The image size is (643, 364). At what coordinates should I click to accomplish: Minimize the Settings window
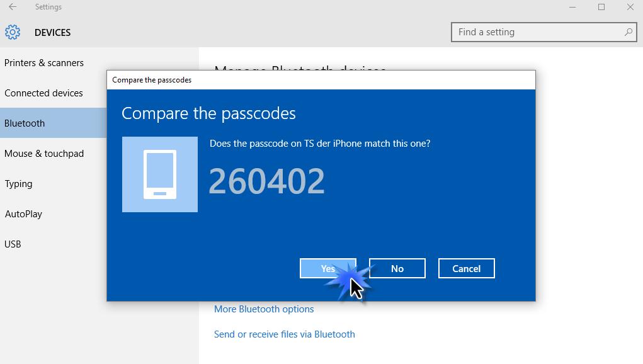(x=572, y=7)
